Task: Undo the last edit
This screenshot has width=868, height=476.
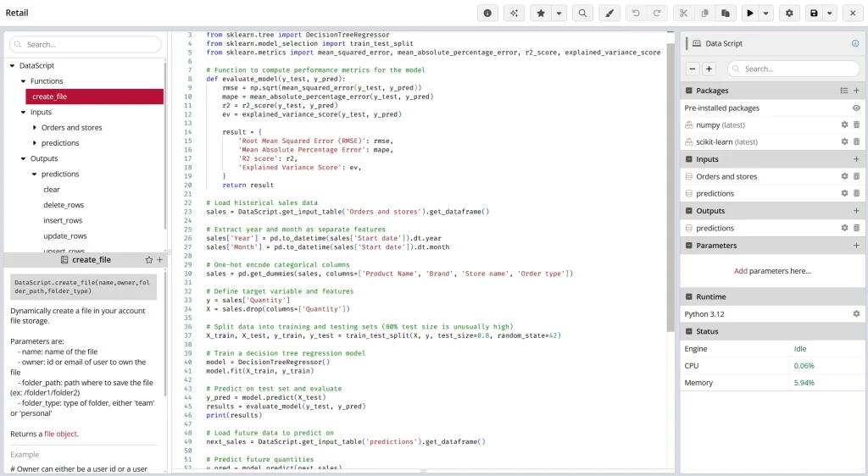Action: click(636, 14)
